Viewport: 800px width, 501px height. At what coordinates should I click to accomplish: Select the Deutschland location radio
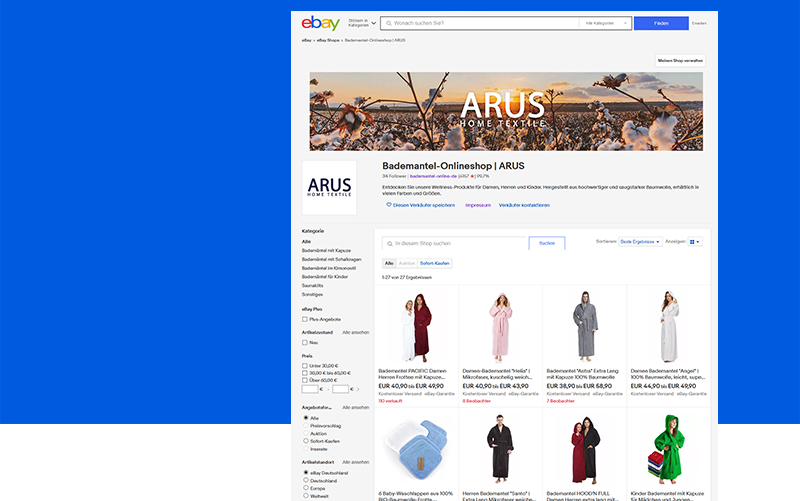[x=306, y=480]
